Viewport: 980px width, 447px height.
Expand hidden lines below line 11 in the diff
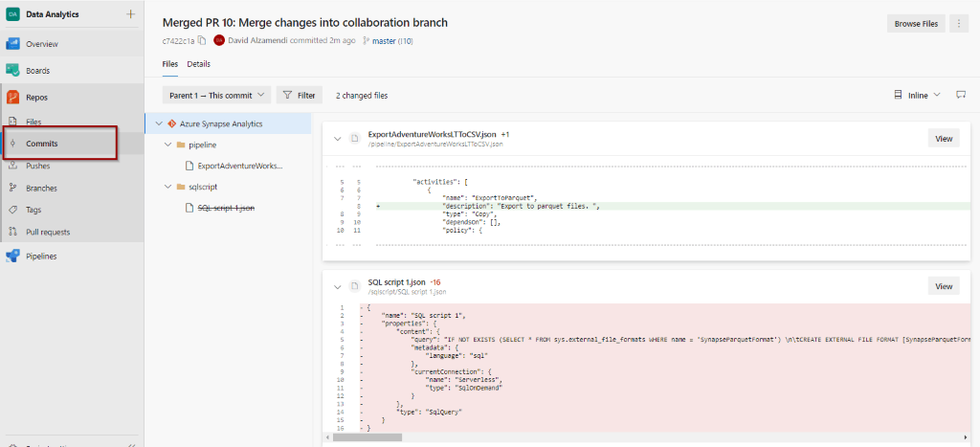348,245
